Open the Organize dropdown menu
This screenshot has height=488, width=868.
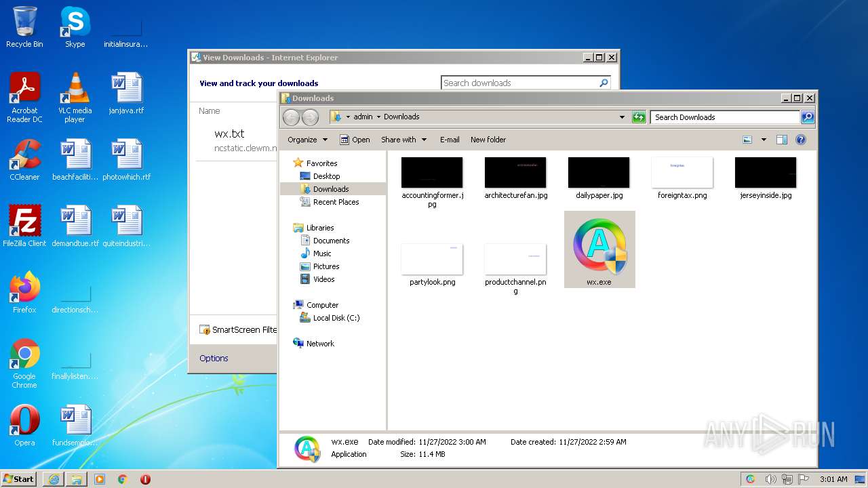coord(307,140)
